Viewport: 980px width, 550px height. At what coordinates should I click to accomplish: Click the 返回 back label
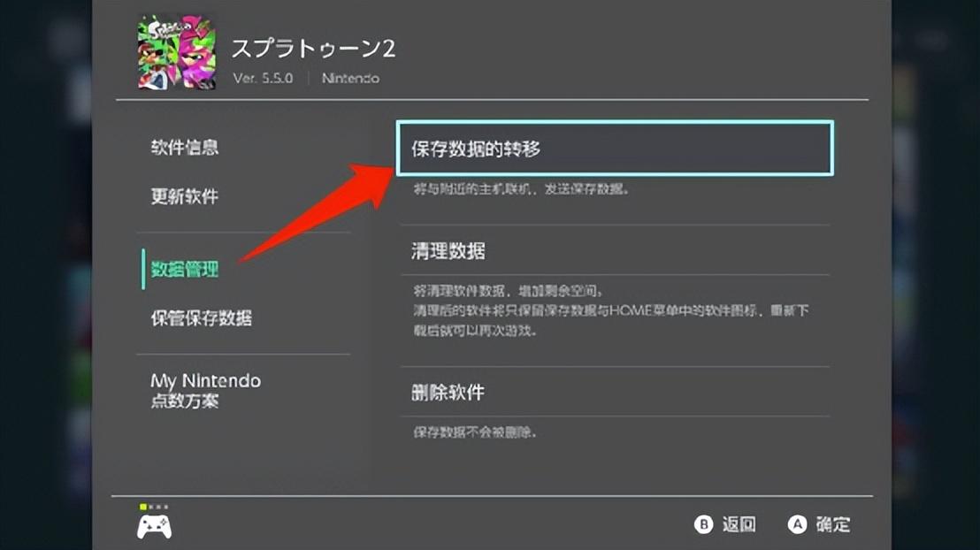pyautogui.click(x=739, y=524)
